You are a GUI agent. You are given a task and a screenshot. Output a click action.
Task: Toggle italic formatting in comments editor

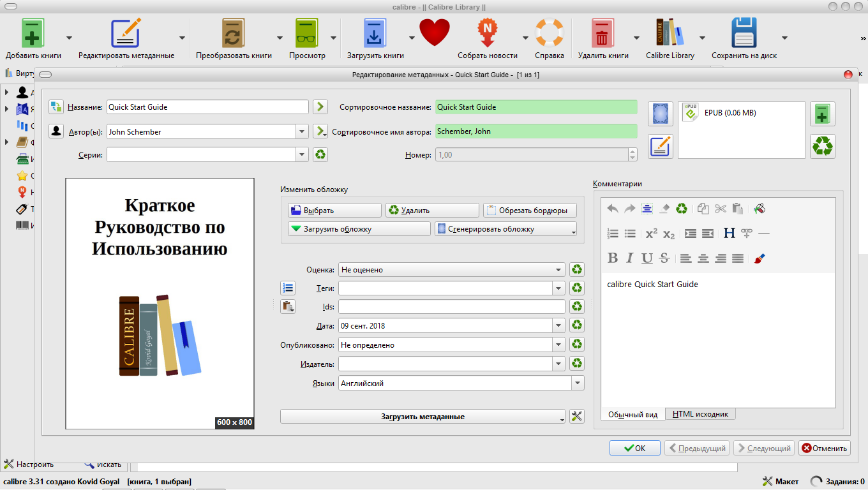coord(630,258)
